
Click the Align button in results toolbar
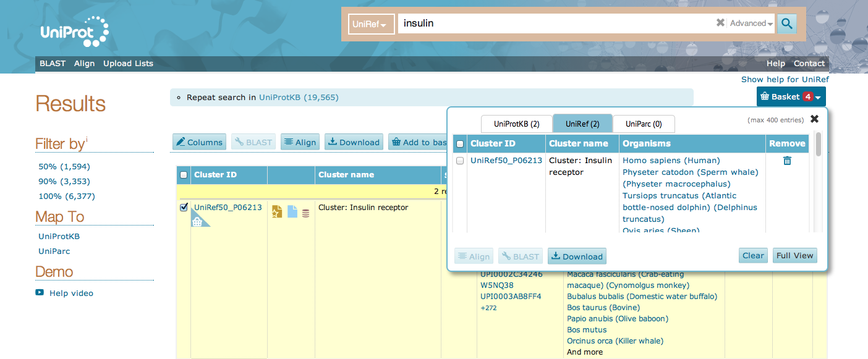[x=300, y=142]
